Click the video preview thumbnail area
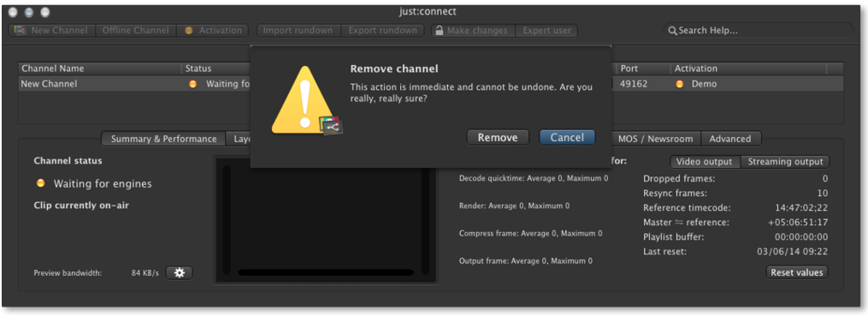 (326, 219)
